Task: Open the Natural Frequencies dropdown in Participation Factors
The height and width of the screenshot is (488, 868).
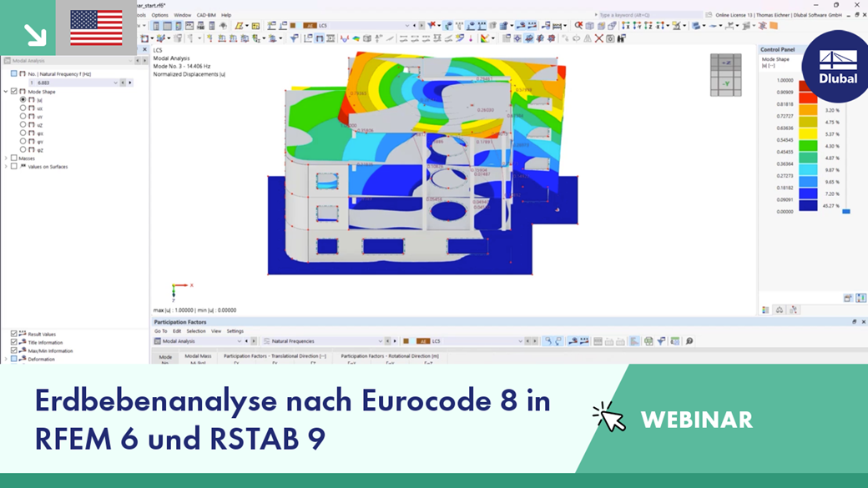Action: pos(380,340)
